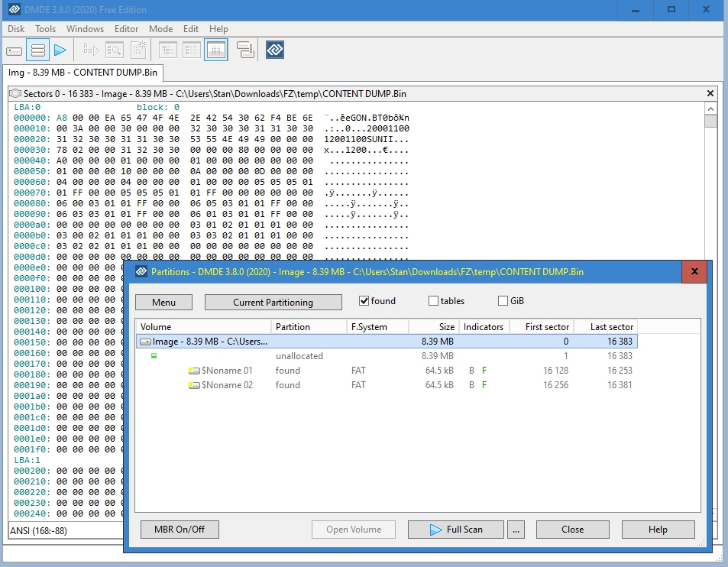
Task: Click the First sector column header
Action: tap(542, 327)
